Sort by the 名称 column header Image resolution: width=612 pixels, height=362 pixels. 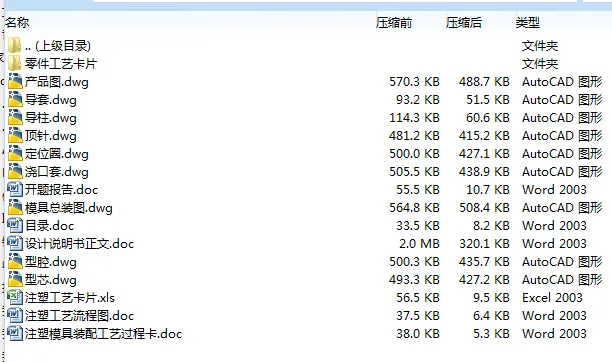pyautogui.click(x=17, y=23)
